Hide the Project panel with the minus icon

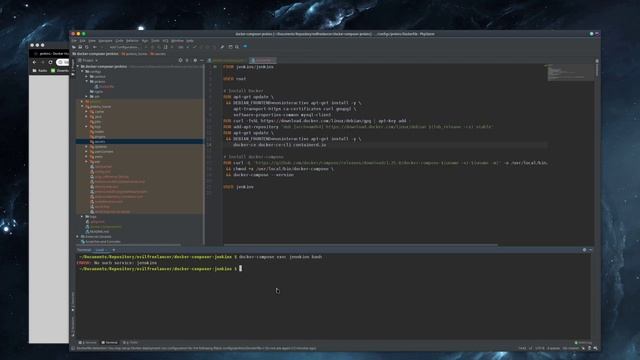tap(202, 60)
